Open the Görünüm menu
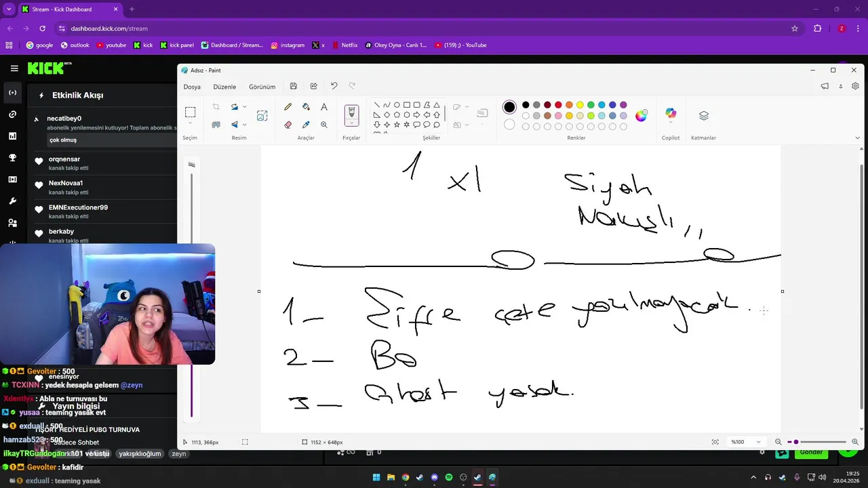The height and width of the screenshot is (488, 868). [x=262, y=87]
